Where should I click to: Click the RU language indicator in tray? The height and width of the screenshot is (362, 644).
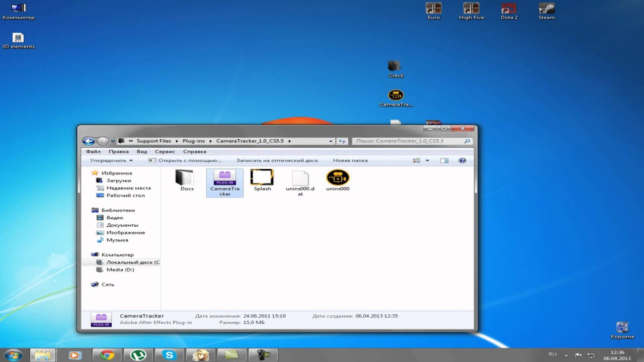[x=552, y=354]
